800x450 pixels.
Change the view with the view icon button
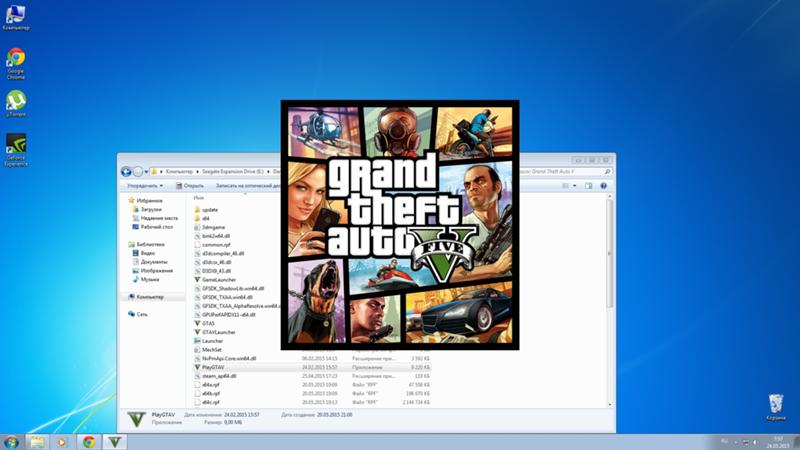tap(565, 186)
